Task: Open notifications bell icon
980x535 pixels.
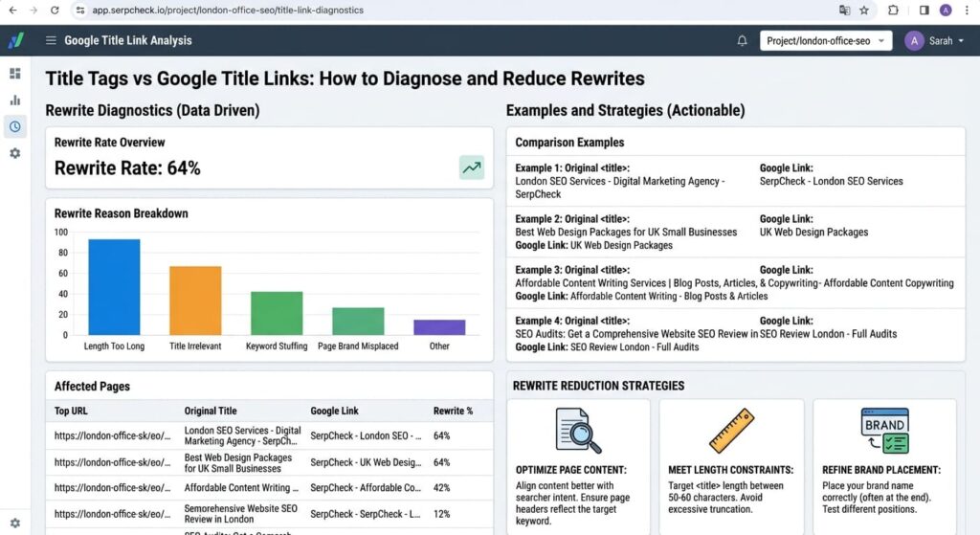Action: [x=742, y=40]
